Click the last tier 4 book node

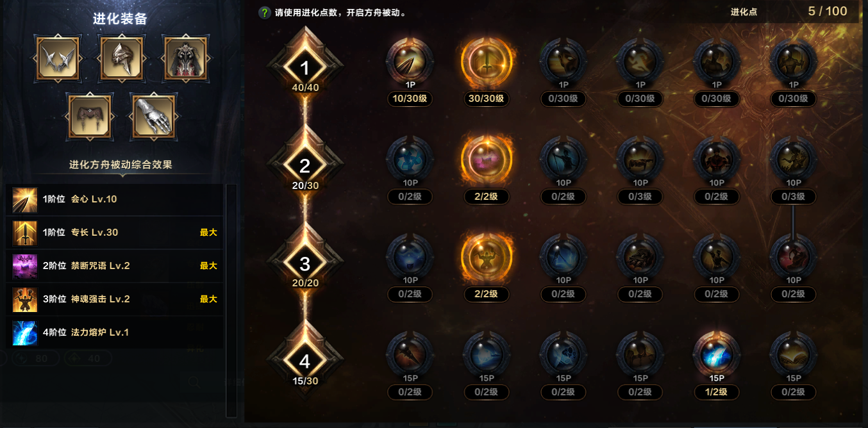pos(793,354)
